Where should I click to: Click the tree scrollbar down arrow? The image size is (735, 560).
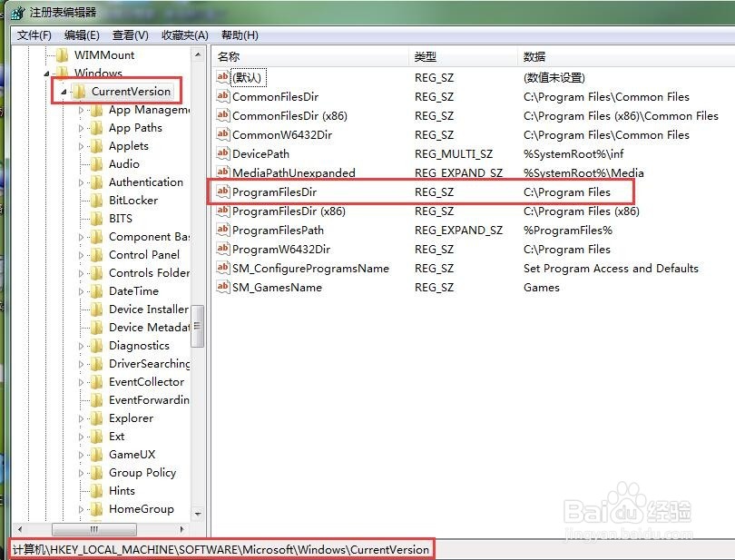[x=198, y=515]
